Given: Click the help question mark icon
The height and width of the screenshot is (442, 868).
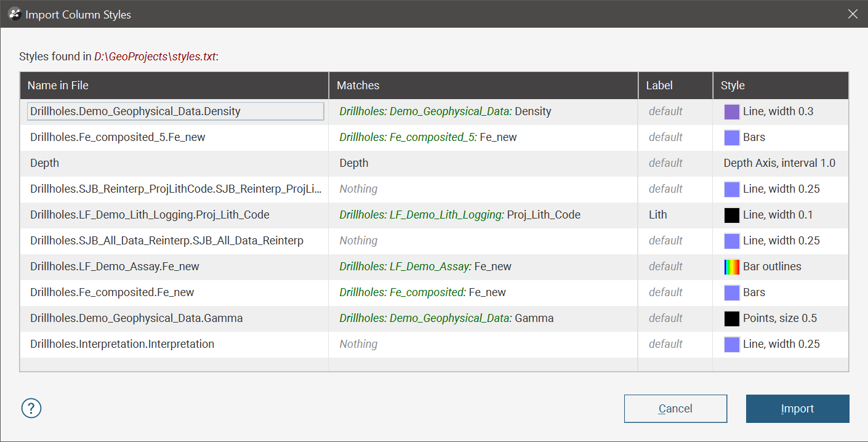Looking at the screenshot, I should [31, 408].
